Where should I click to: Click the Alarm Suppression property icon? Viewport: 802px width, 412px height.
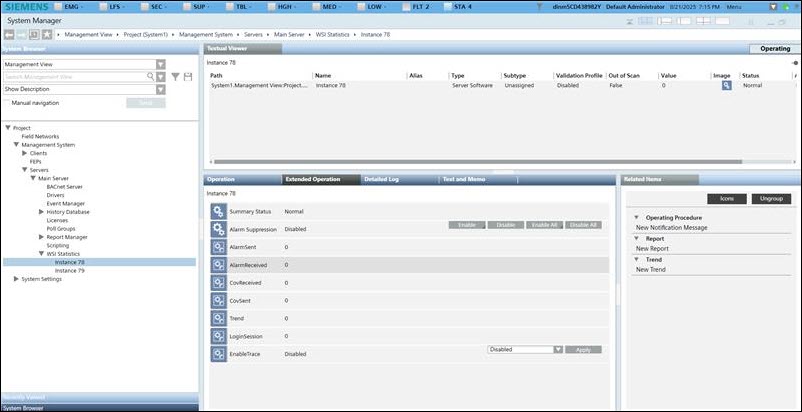[x=218, y=229]
